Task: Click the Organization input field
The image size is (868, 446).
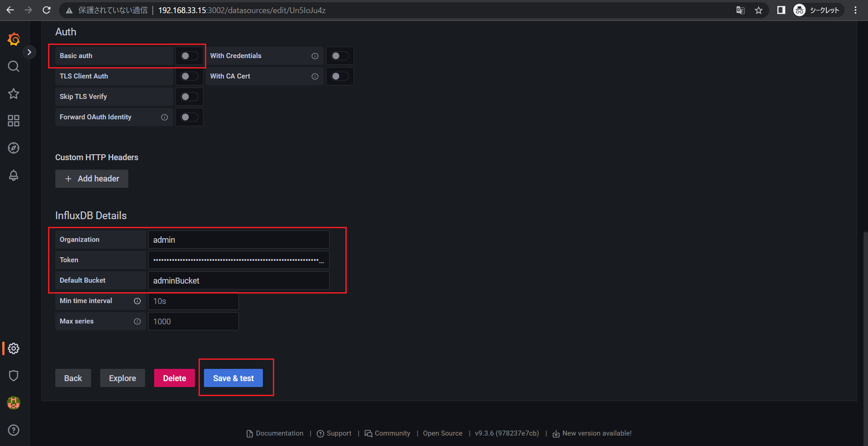Action: coord(238,240)
